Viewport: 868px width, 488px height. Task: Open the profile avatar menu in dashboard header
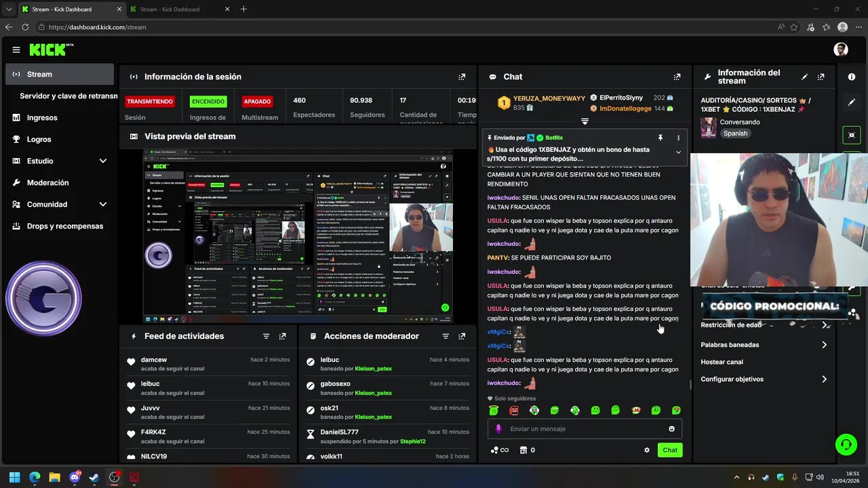841,49
